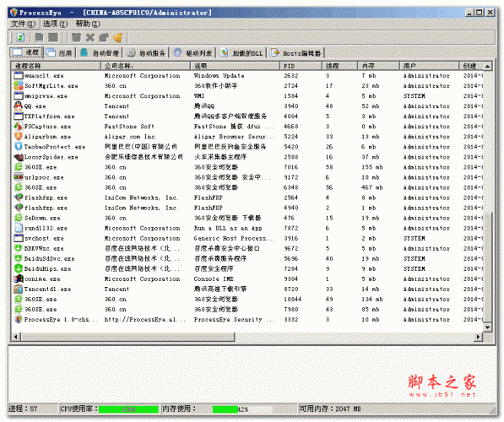The width and height of the screenshot is (504, 422).
Task: Click the grey toolbar icon left of the X
Action: coord(76,37)
